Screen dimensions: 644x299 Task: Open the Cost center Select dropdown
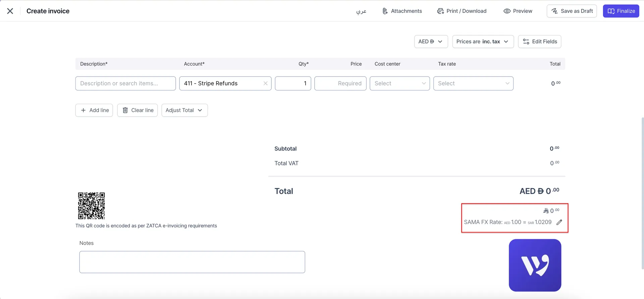point(399,83)
